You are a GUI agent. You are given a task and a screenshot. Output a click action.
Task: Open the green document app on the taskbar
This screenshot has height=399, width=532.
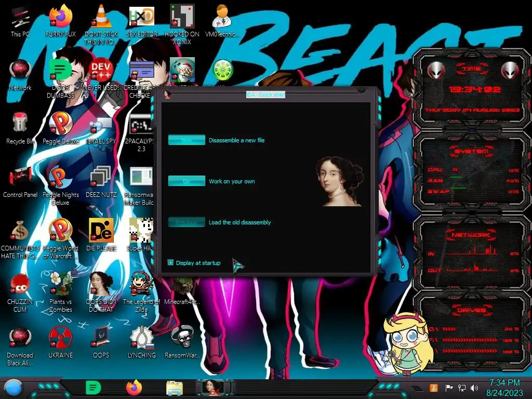pos(93,388)
